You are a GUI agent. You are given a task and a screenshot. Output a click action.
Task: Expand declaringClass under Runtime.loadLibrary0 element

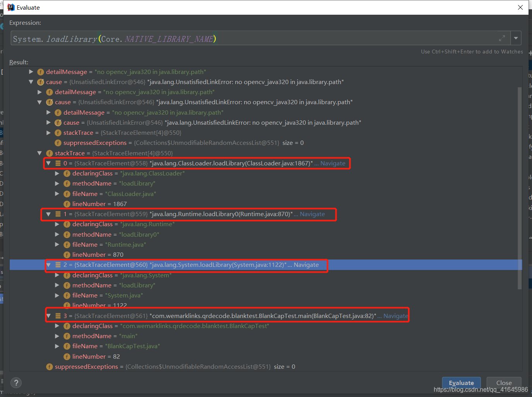point(56,224)
